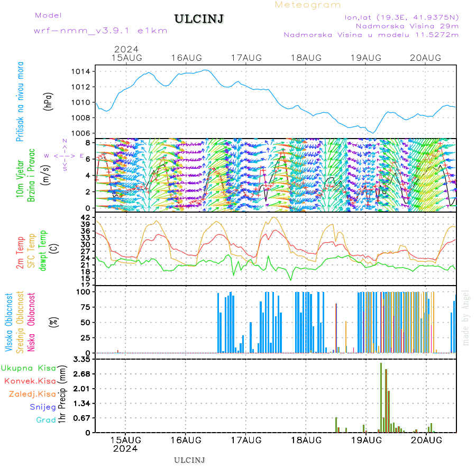The height and width of the screenshot is (476, 476).
Task: Click the small "ULCINJ" caption under the charts
Action: (189, 461)
